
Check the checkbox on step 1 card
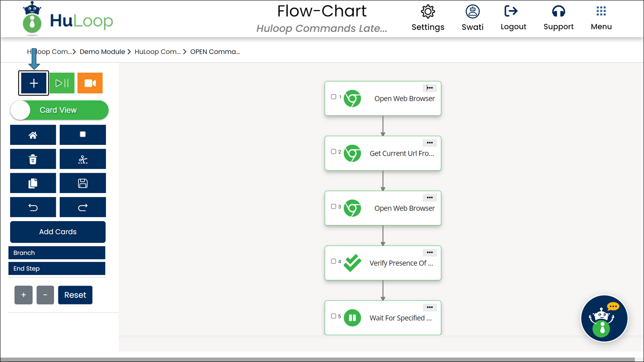pos(333,97)
